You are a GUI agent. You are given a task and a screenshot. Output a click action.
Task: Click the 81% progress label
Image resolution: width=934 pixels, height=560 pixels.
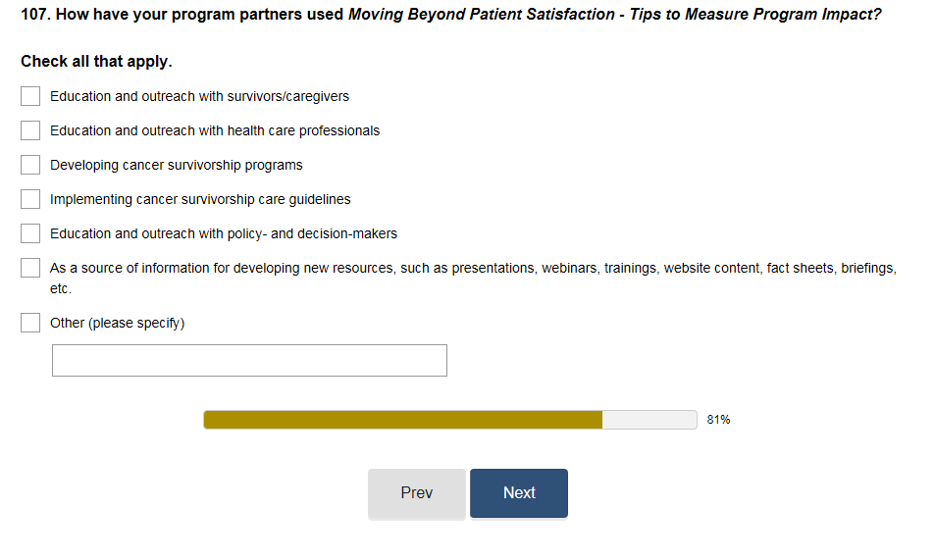coord(718,420)
